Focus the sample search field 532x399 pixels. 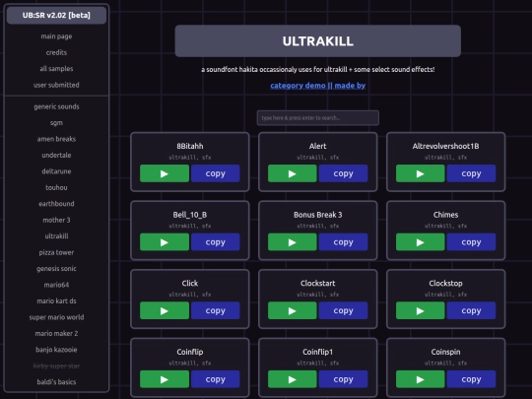(318, 118)
